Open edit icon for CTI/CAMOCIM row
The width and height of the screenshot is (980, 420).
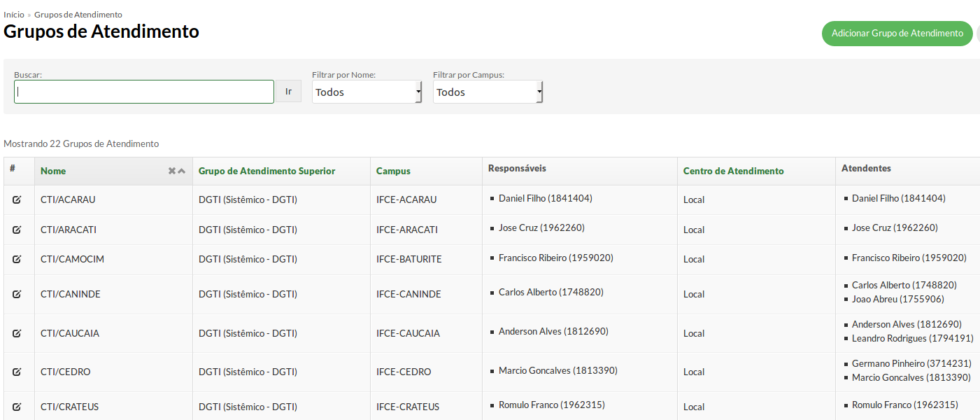click(17, 259)
